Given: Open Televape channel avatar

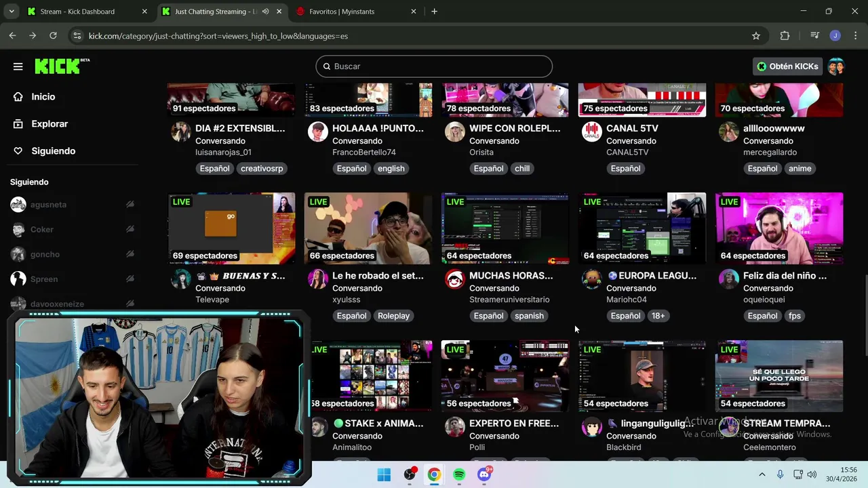Looking at the screenshot, I should tap(181, 279).
